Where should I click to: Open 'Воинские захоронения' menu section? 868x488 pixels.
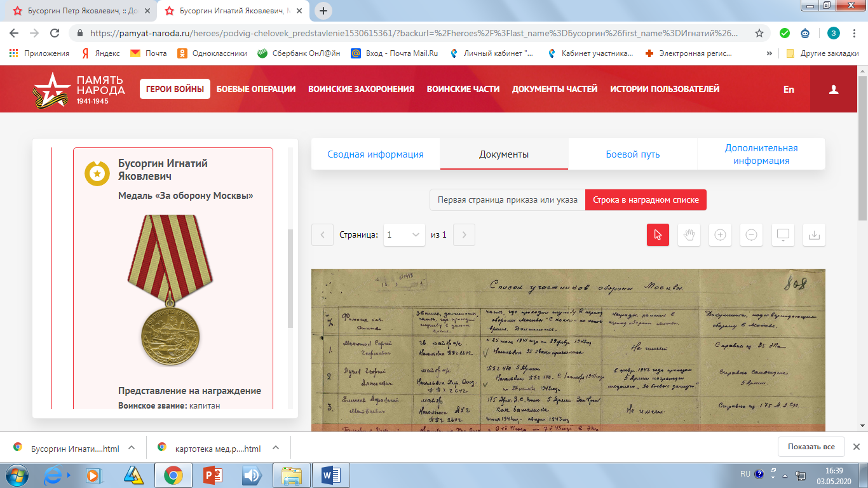pos(361,90)
